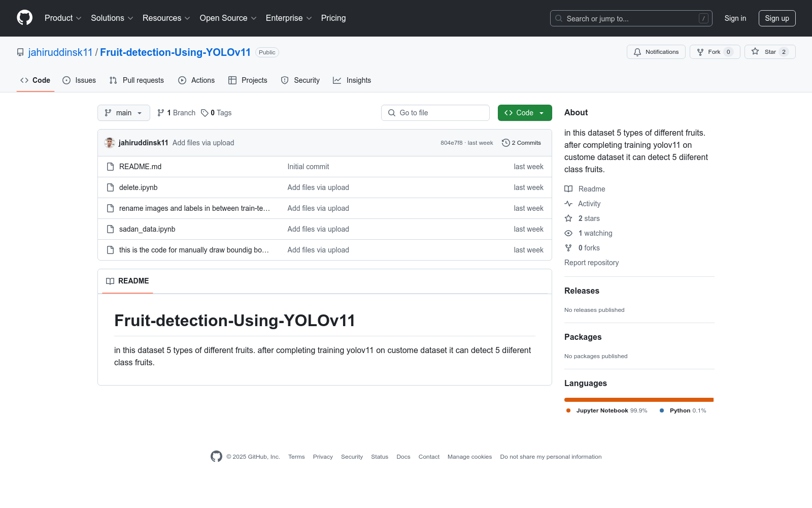Click jahiruddinsk11's profile avatar

point(109,143)
